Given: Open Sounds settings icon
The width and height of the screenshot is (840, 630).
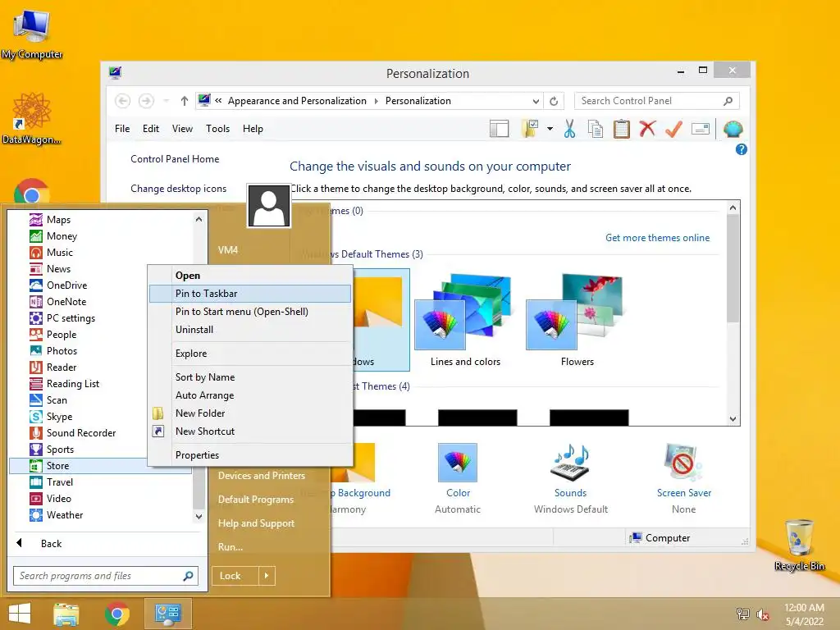Looking at the screenshot, I should 571,463.
